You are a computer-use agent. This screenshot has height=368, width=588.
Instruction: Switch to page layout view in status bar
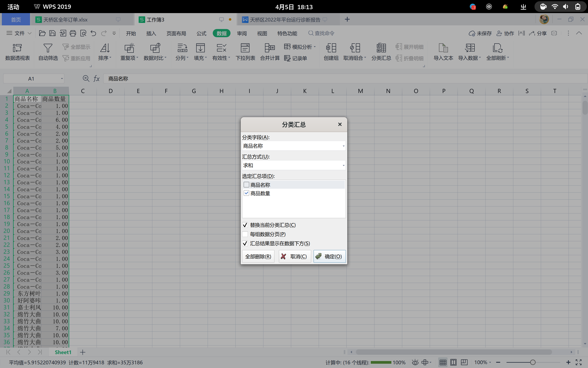(453, 362)
